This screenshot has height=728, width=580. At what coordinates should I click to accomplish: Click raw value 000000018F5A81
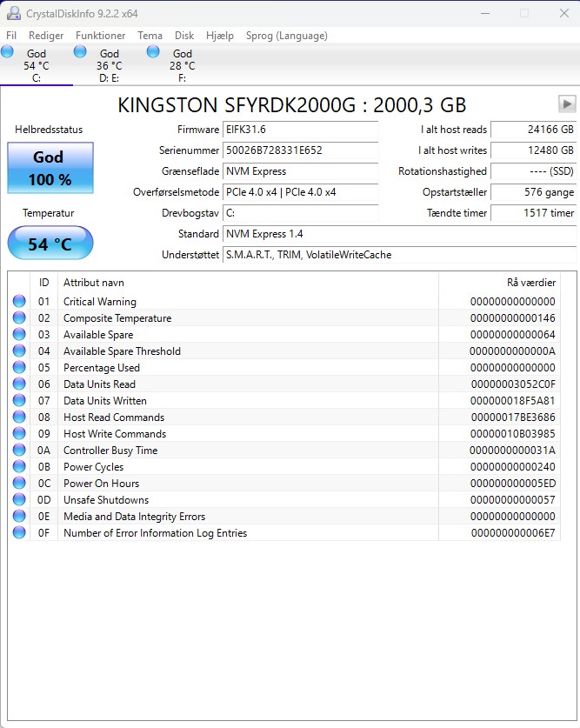click(x=512, y=401)
